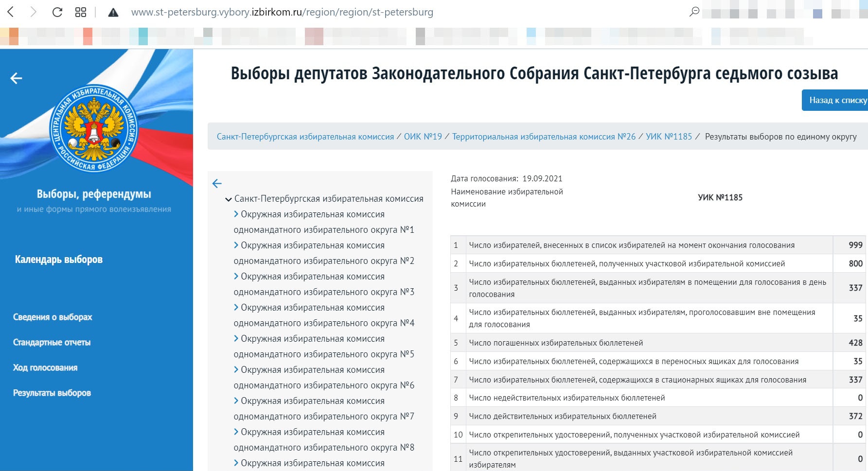Open Результаты выборов menu item
The height and width of the screenshot is (471, 868).
click(52, 393)
